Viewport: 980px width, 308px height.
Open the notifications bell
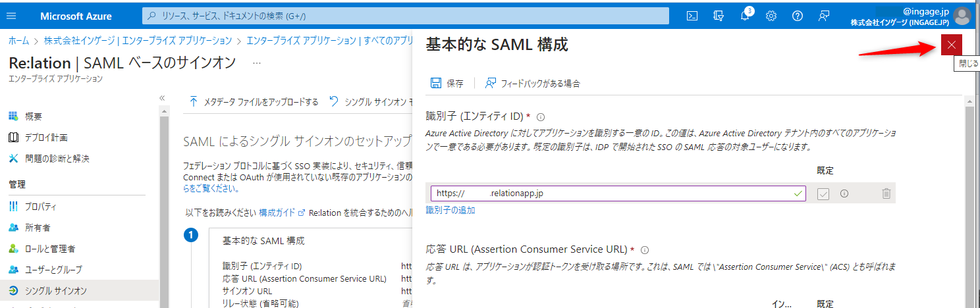pyautogui.click(x=745, y=16)
